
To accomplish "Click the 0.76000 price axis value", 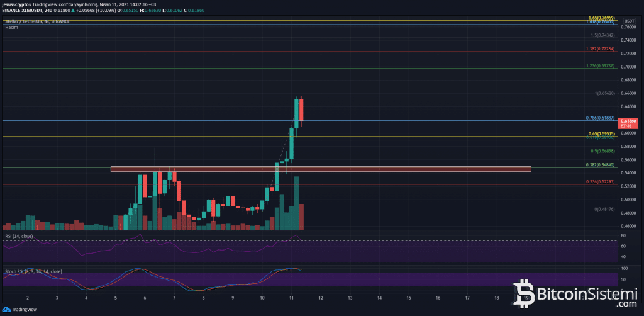I will [628, 27].
